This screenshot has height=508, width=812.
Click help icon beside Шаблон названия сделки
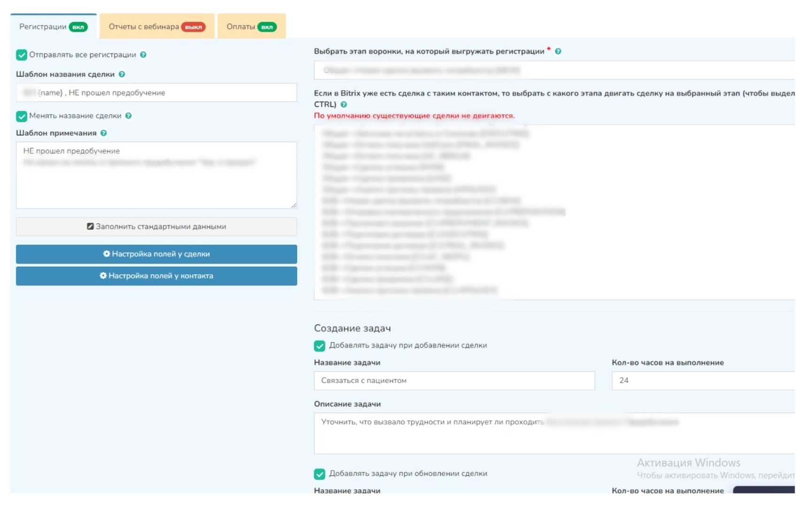click(122, 74)
